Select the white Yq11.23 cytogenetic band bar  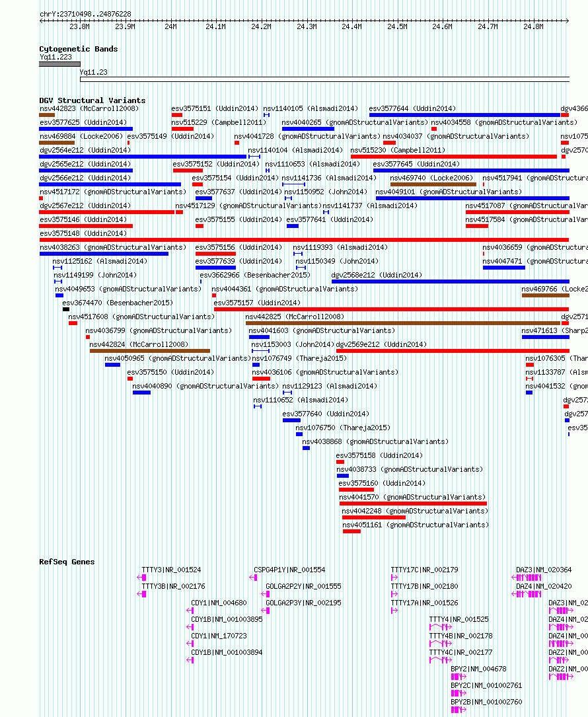click(324, 79)
